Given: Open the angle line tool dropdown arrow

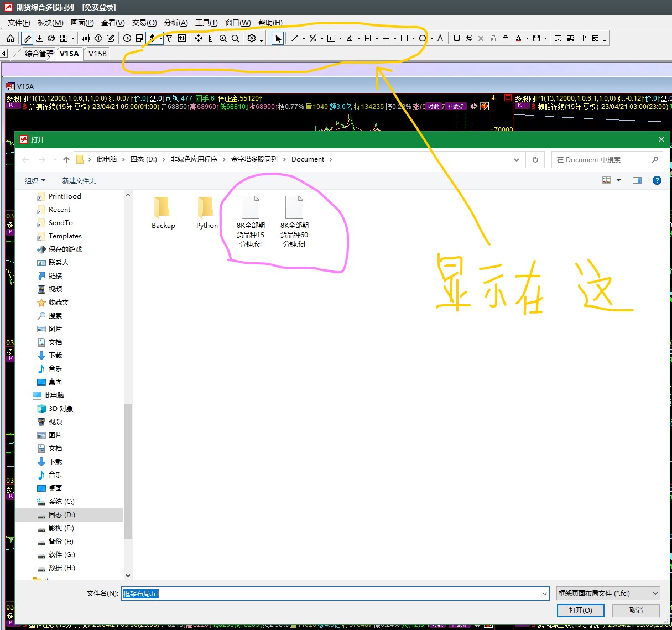Looking at the screenshot, I should click(358, 39).
